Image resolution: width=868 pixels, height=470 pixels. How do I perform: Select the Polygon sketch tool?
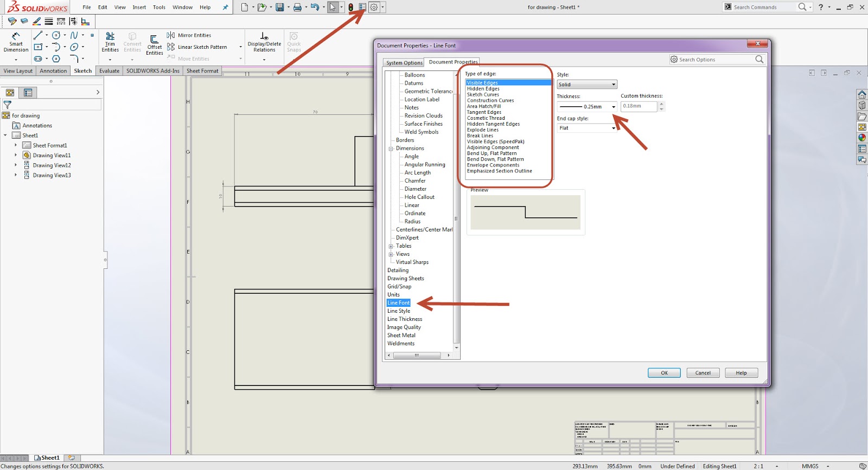coord(56,59)
